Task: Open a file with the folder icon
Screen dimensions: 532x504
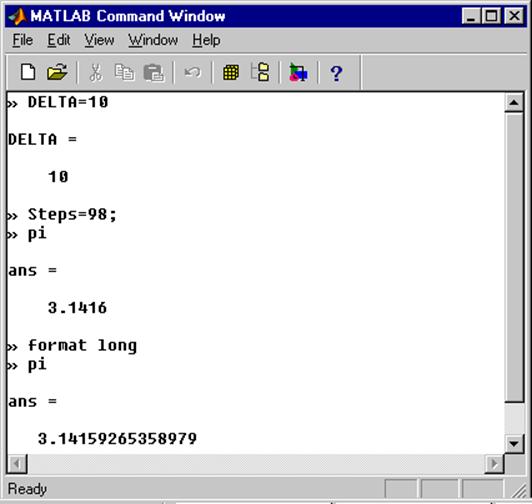Action: coord(57,72)
